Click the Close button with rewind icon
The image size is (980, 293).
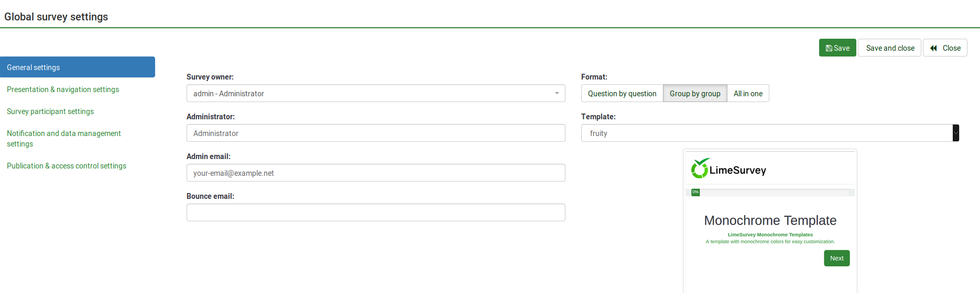(945, 48)
